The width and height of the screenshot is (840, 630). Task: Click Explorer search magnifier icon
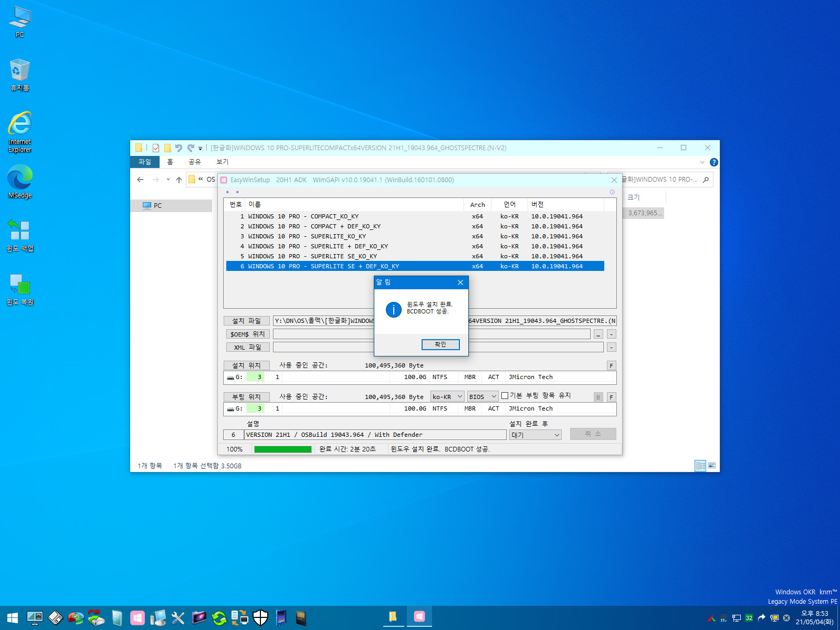706,180
